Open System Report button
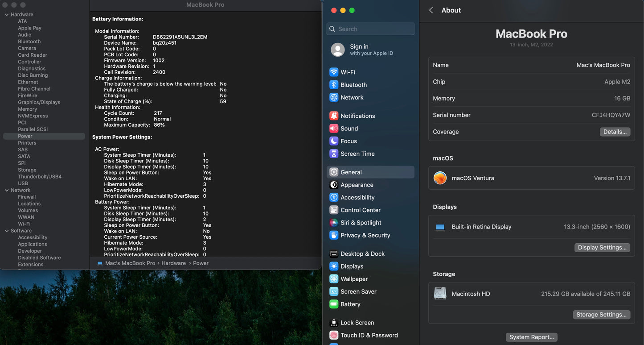Viewport: 644px width, 345px height. click(x=531, y=337)
